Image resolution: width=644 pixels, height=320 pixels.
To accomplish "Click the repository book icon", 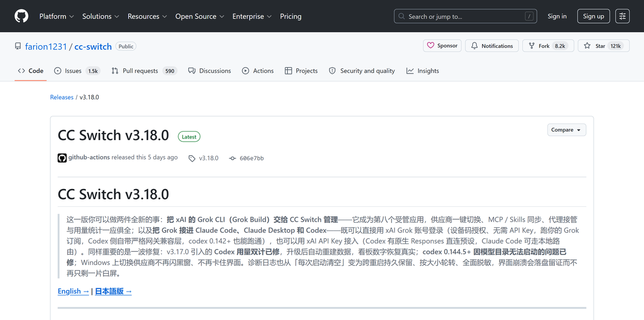I will click(18, 46).
